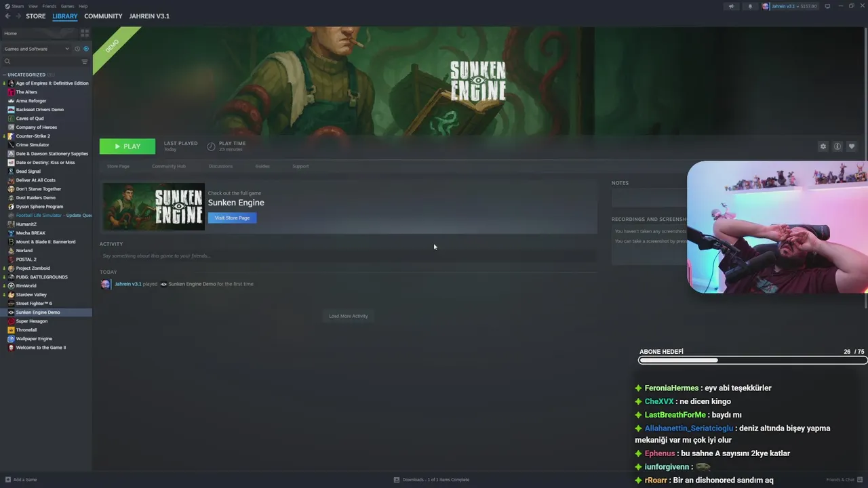Open game info icon
868x488 pixels.
point(837,146)
